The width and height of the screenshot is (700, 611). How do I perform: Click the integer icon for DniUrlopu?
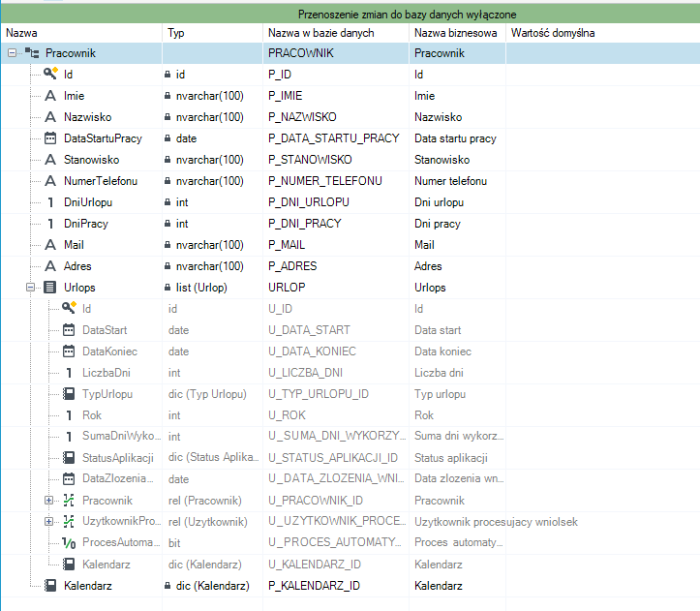click(50, 202)
